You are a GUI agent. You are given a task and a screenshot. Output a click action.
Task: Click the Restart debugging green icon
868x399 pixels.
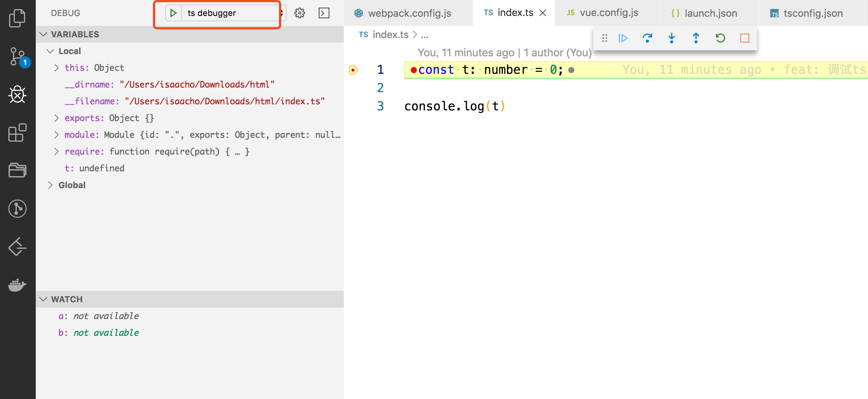720,38
